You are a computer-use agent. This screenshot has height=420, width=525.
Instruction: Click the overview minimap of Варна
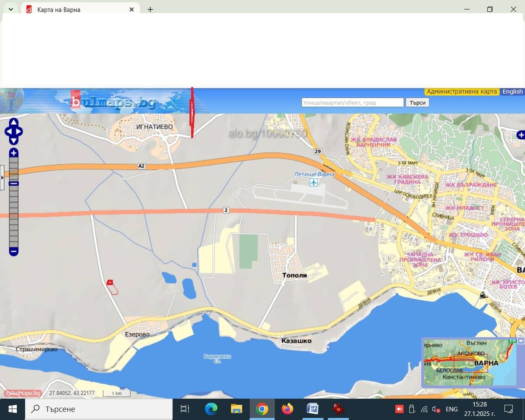point(470,362)
